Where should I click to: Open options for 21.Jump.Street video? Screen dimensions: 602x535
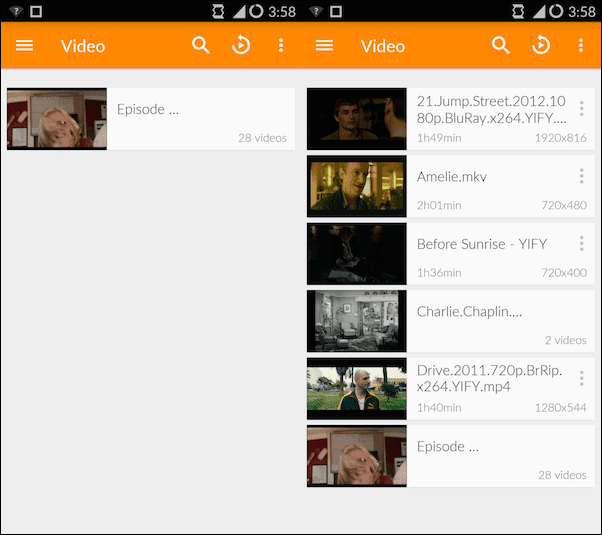tap(582, 109)
